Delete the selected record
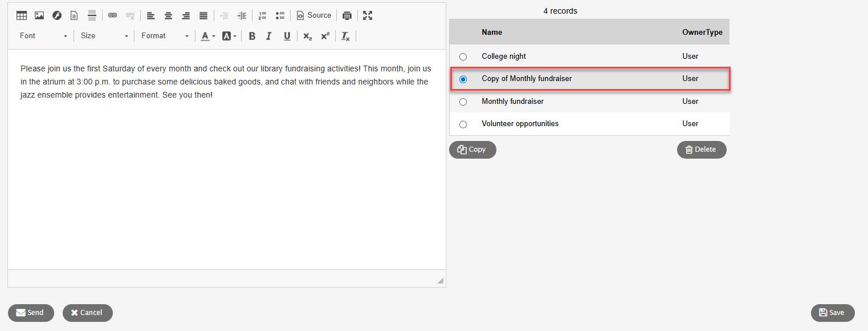Viewport: 868px width, 331px height. tap(702, 150)
